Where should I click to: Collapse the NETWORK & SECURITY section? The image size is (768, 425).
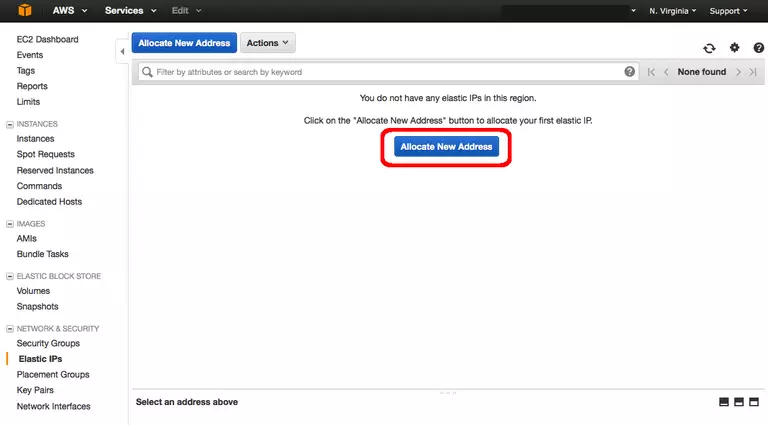[x=10, y=329]
